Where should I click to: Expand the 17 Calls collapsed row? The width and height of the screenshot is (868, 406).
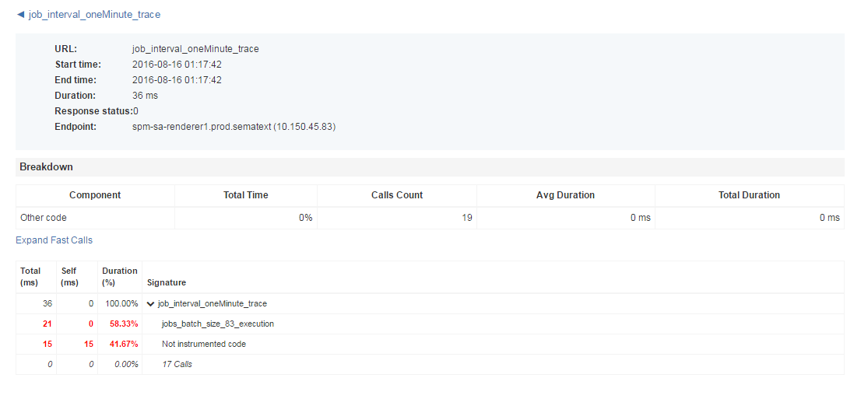(430, 365)
